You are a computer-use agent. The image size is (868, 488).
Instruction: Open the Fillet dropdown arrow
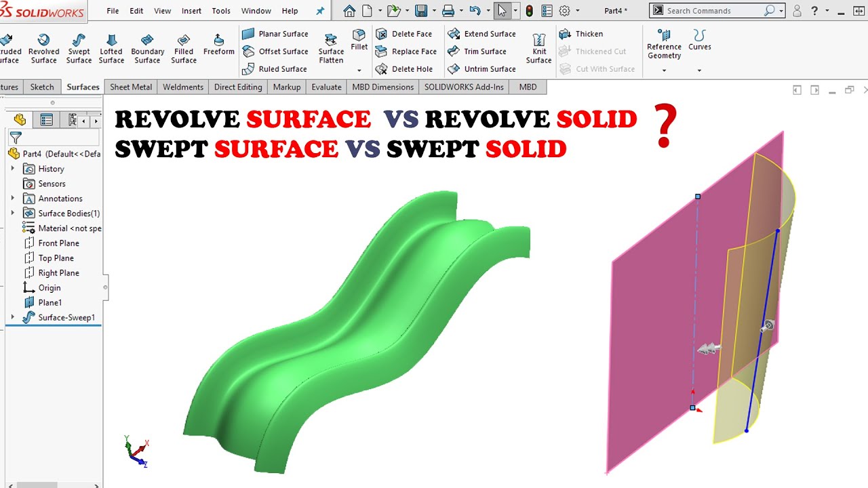coord(359,70)
